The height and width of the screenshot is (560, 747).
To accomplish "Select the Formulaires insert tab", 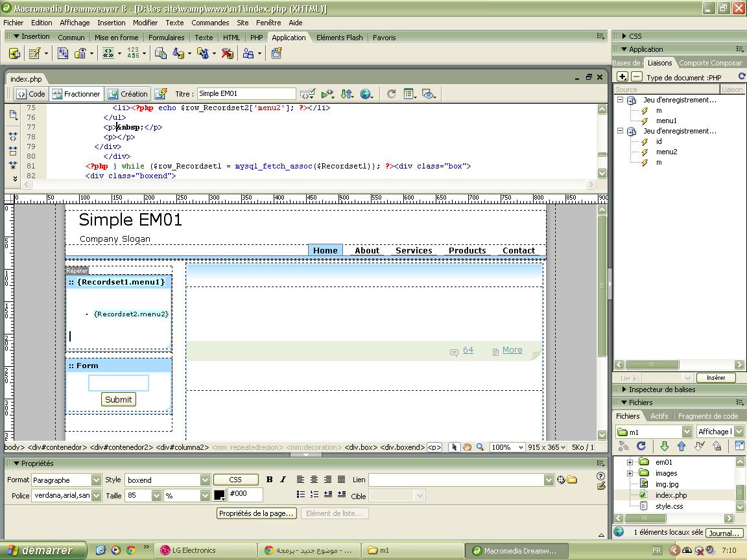I will tap(166, 38).
